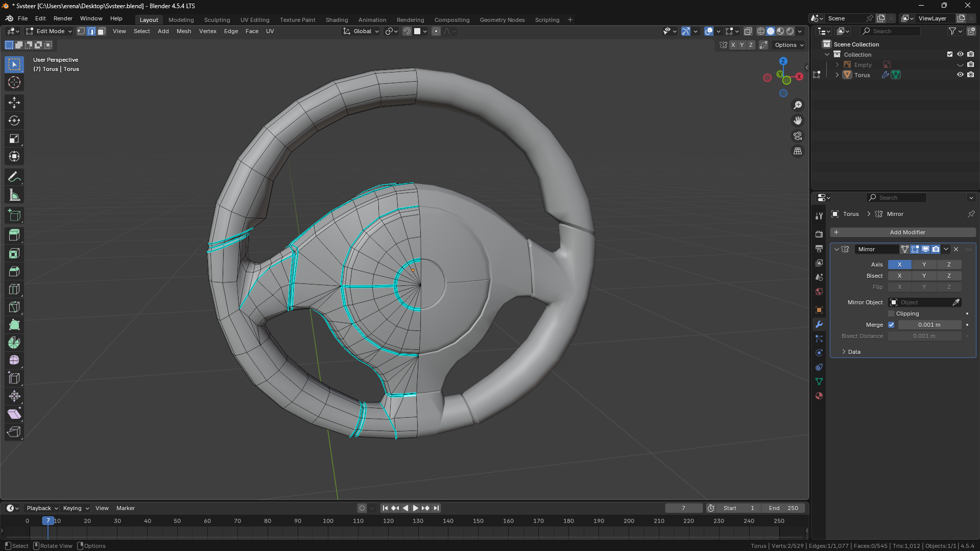Pick the Rip Region tool
Image resolution: width=980 pixels, height=551 pixels.
click(x=14, y=432)
